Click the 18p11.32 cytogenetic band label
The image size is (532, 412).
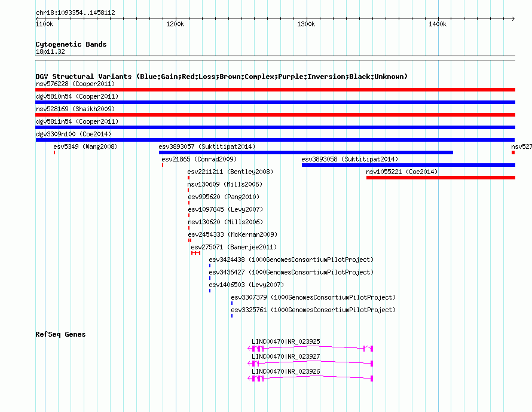[x=50, y=51]
